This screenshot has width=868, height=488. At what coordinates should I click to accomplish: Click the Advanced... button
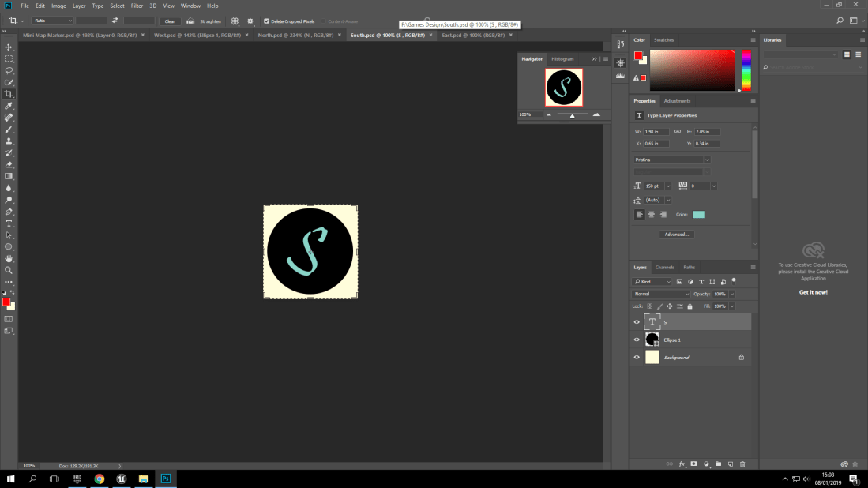(x=676, y=235)
